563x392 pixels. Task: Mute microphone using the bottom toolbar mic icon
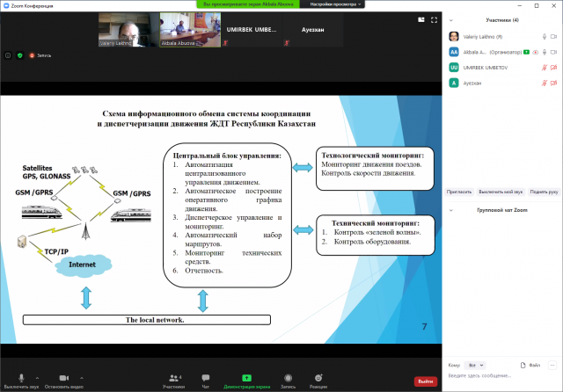[21, 378]
